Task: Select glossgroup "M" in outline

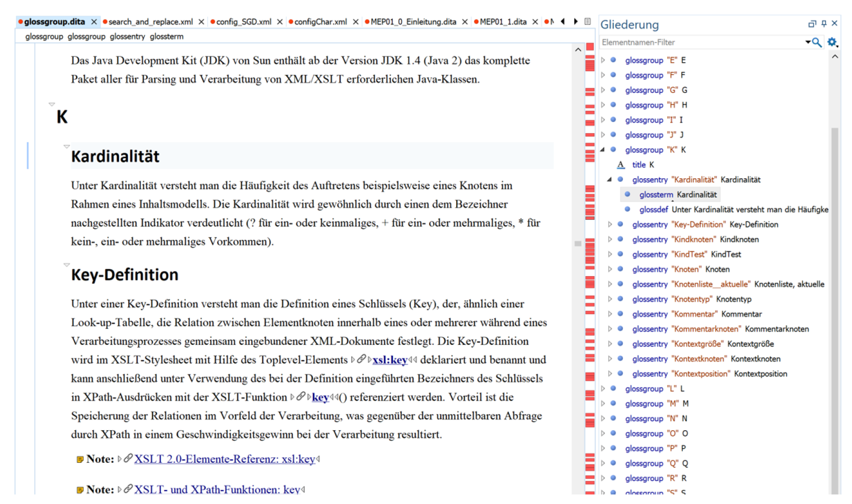Action: coord(657,404)
